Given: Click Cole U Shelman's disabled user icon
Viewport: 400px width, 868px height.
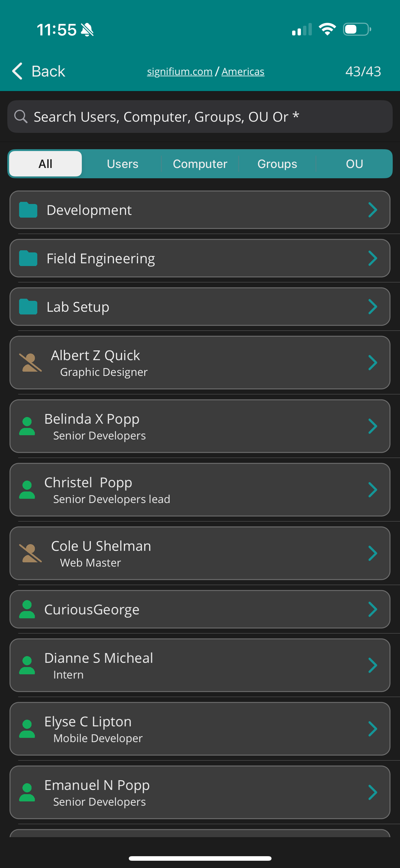Looking at the screenshot, I should click(x=30, y=553).
